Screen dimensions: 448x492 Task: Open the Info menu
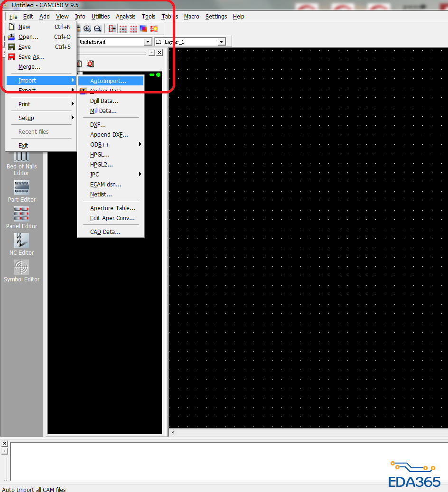coord(80,17)
